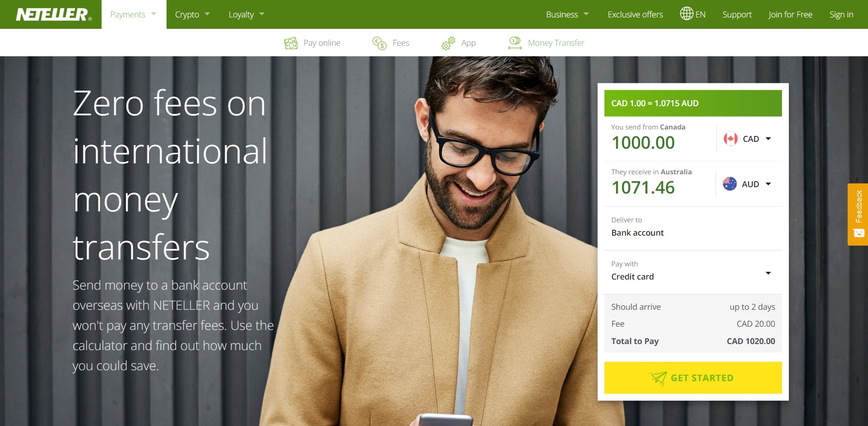The width and height of the screenshot is (868, 426).
Task: Click the fee value CAD 20.00
Action: tap(755, 324)
